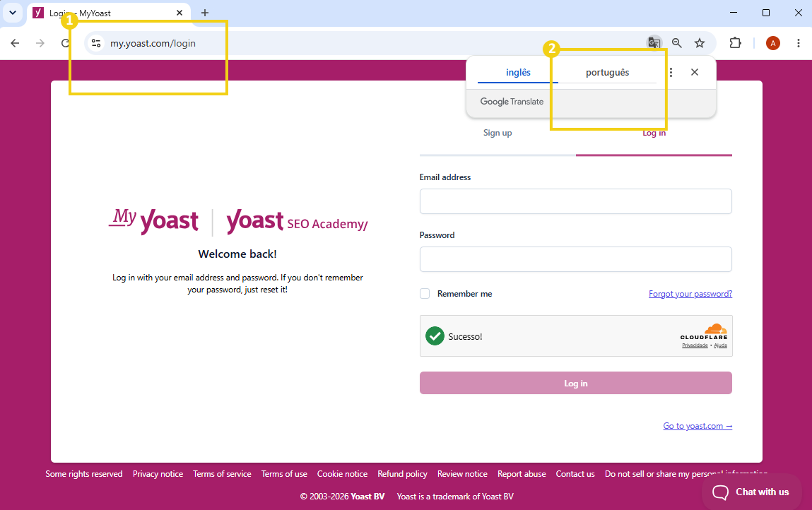The width and height of the screenshot is (812, 510).
Task: Click the Password field
Action: click(x=575, y=259)
